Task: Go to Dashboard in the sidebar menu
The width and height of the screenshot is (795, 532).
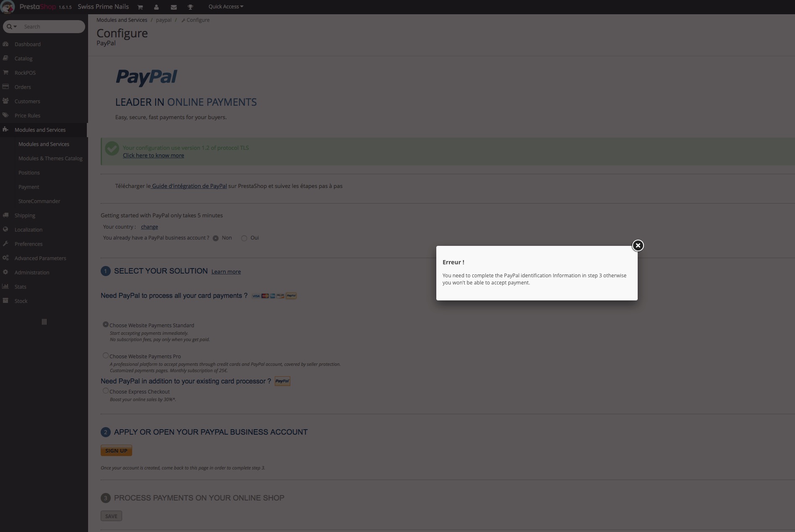Action: tap(28, 44)
